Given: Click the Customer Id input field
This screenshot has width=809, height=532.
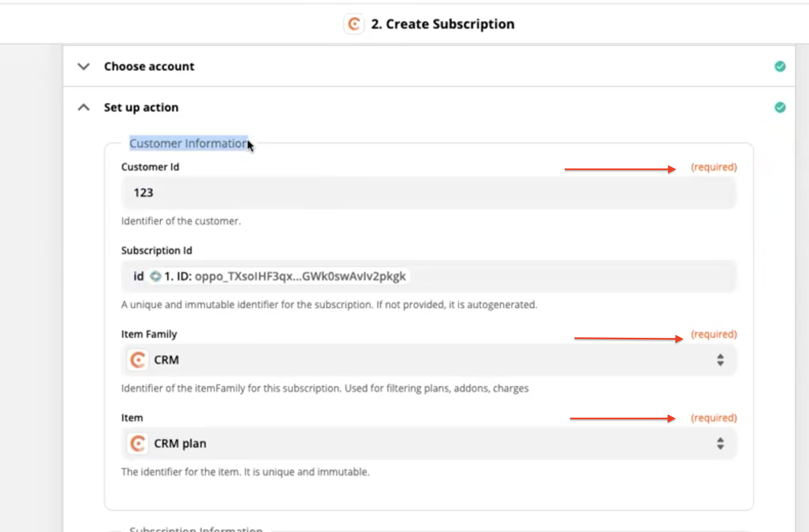Looking at the screenshot, I should [x=428, y=193].
